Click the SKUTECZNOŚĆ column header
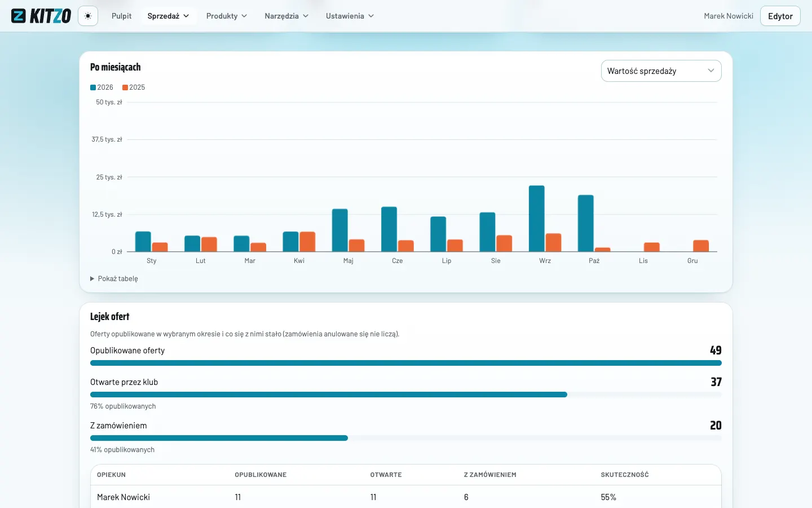This screenshot has height=508, width=812. click(625, 475)
